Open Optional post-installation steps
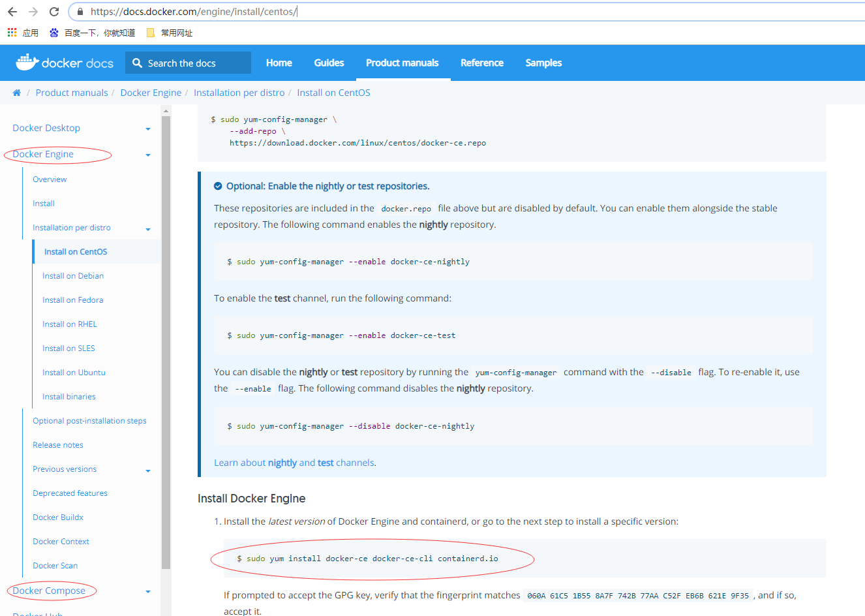Image resolution: width=865 pixels, height=616 pixels. point(89,421)
